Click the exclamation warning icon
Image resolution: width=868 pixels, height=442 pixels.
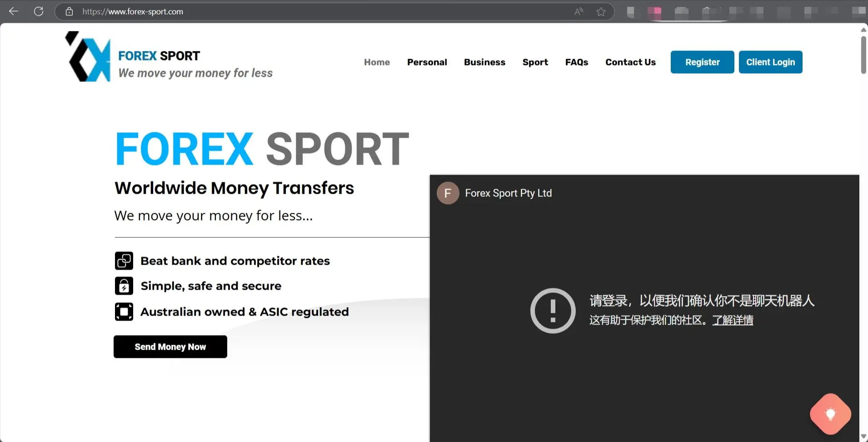553,311
